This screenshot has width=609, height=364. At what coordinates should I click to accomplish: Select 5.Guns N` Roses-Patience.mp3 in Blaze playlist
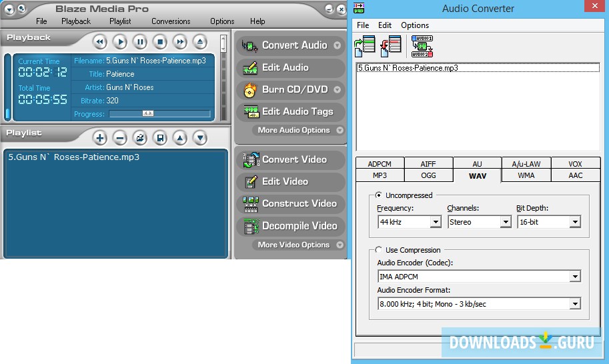click(x=74, y=157)
